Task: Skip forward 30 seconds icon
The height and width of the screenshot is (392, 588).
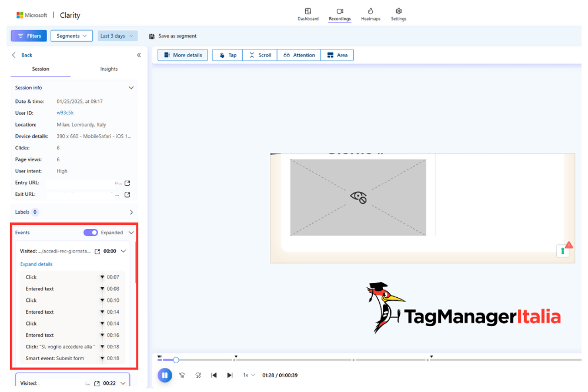Action: pos(198,376)
